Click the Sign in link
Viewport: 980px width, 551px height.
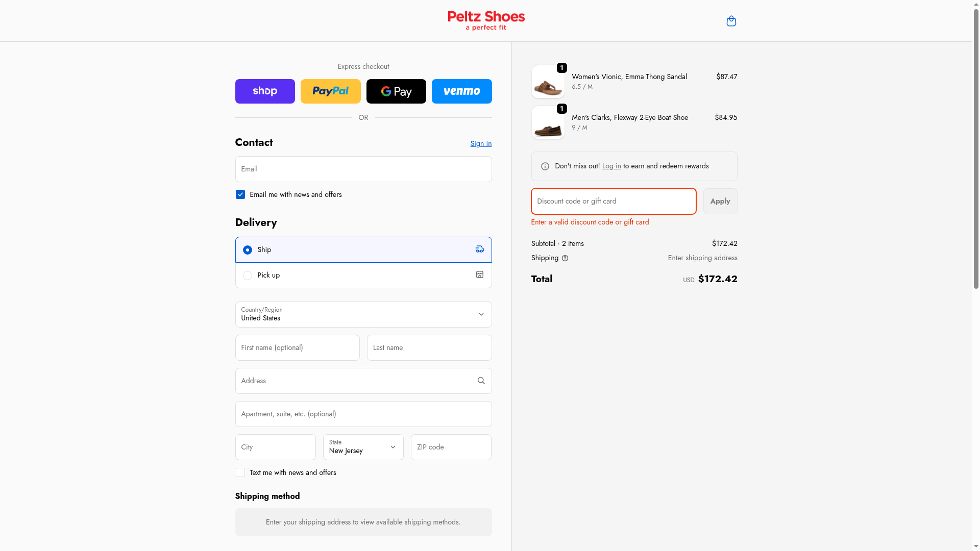click(x=481, y=143)
